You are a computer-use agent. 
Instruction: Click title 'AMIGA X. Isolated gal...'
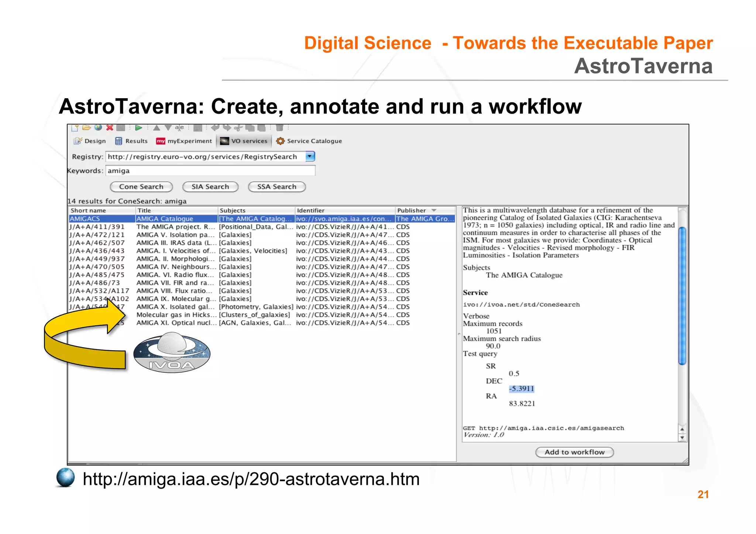(175, 307)
